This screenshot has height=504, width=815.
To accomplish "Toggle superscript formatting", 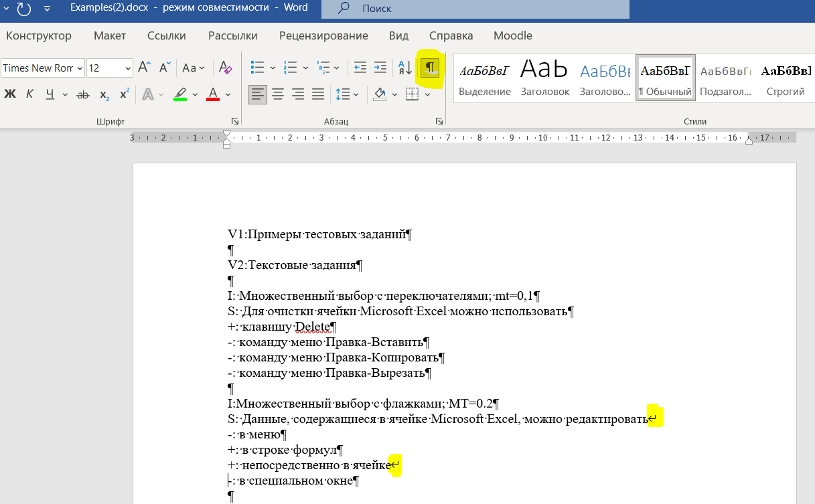I will tap(125, 94).
